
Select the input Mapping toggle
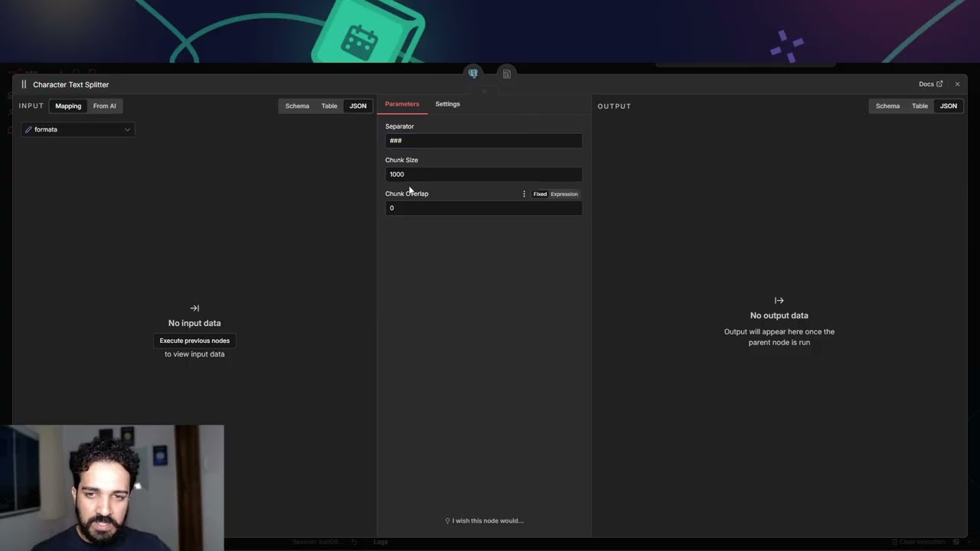(x=68, y=106)
